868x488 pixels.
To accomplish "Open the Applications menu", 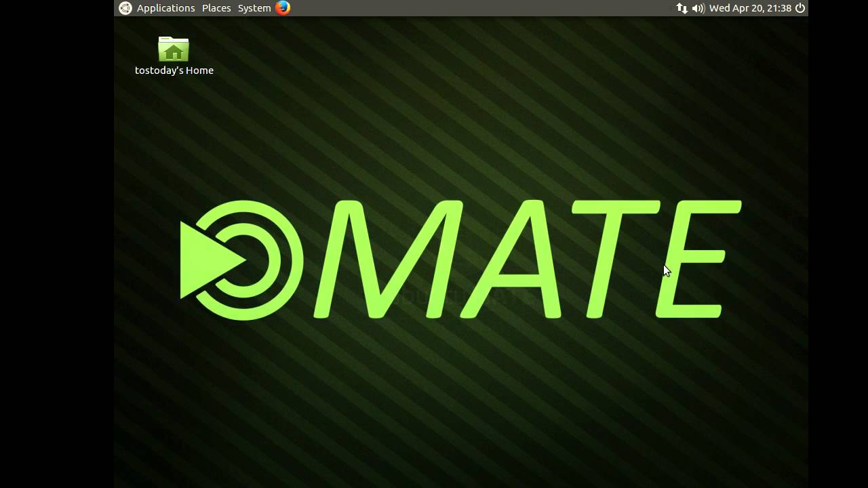I will [165, 8].
